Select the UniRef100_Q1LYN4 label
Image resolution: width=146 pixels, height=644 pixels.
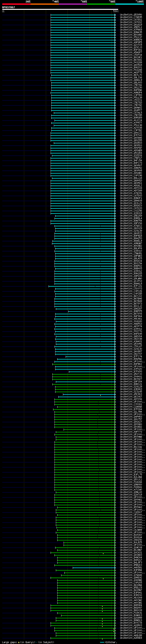pyautogui.click(x=131, y=412)
